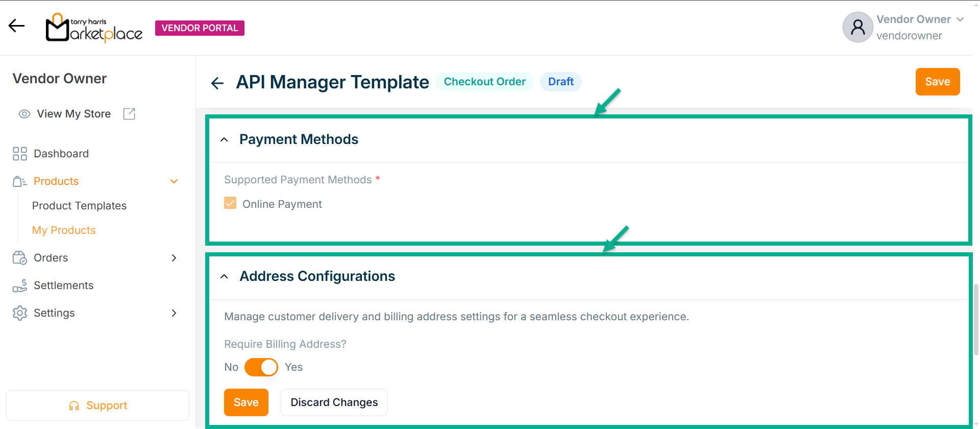Click the Orders basket icon
This screenshot has height=429, width=980.
[x=20, y=258]
